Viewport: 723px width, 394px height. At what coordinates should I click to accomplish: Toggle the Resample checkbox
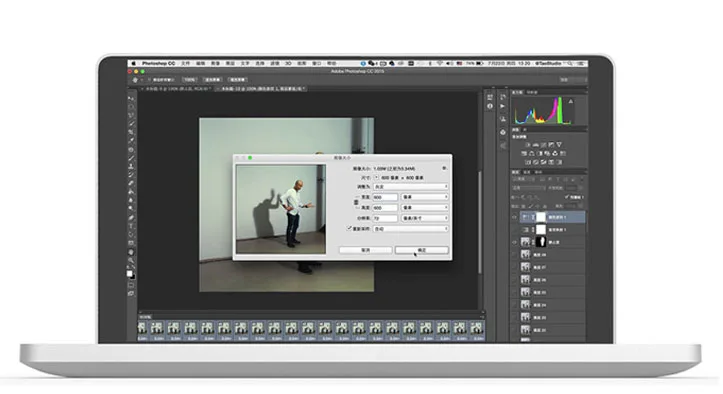tap(349, 228)
